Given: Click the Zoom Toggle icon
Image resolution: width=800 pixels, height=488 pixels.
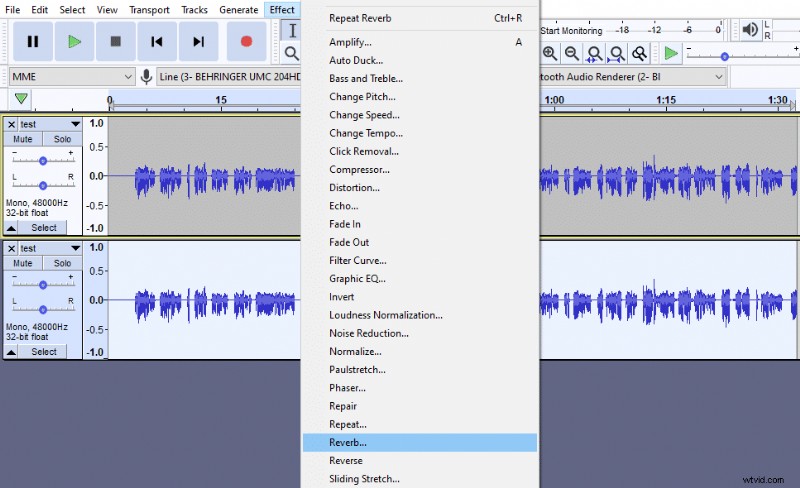Looking at the screenshot, I should coord(639,53).
